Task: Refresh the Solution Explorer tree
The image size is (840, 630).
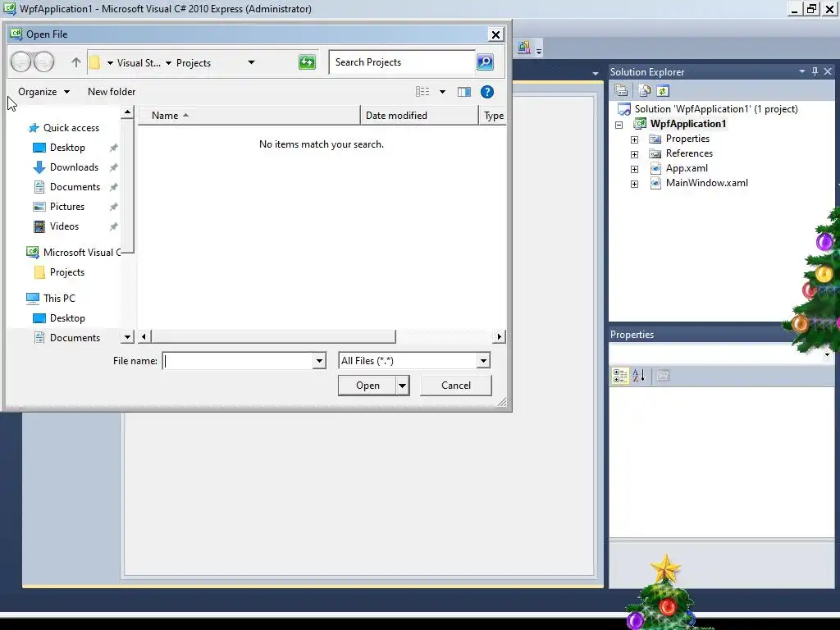Action: coord(663,90)
